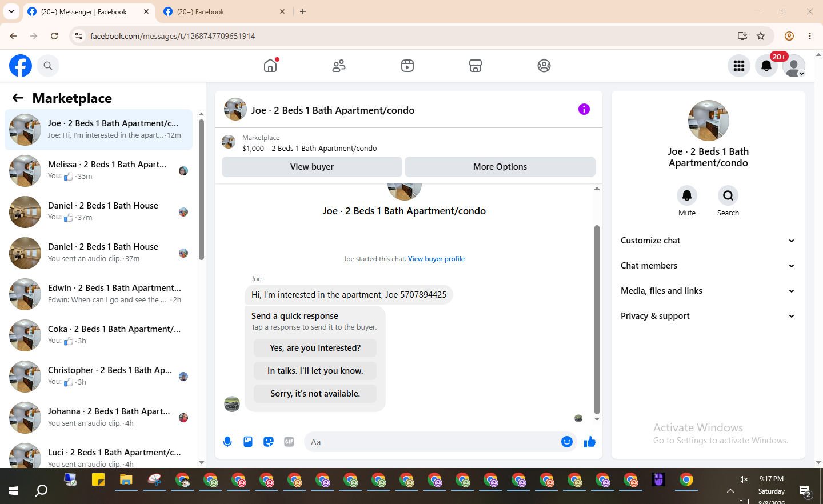The height and width of the screenshot is (504, 823).
Task: Open conversation information purple icon
Action: (584, 109)
